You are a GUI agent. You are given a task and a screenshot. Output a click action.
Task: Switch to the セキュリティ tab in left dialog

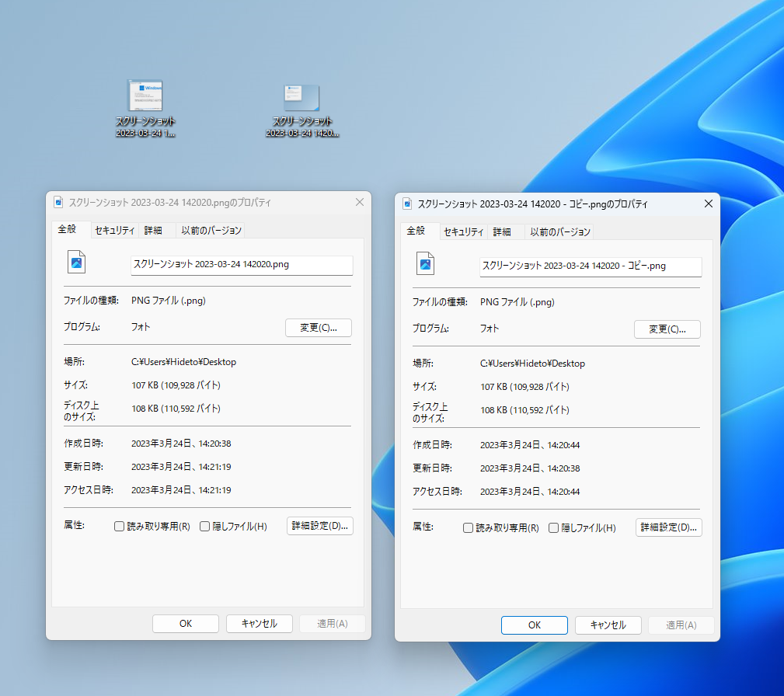point(115,230)
